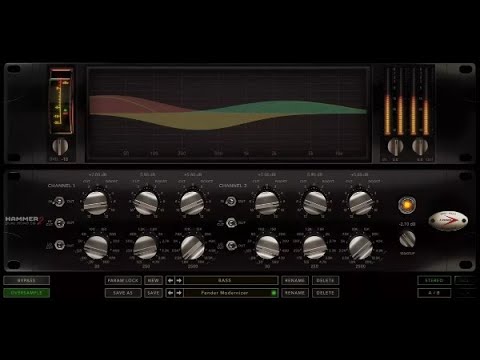Enable PARAM LOCK

click(x=123, y=280)
